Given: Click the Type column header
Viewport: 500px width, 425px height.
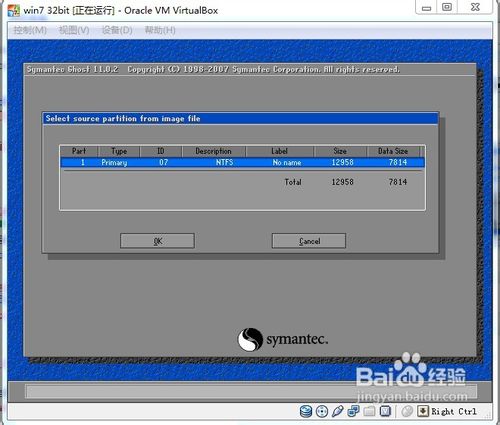Looking at the screenshot, I should point(119,151).
